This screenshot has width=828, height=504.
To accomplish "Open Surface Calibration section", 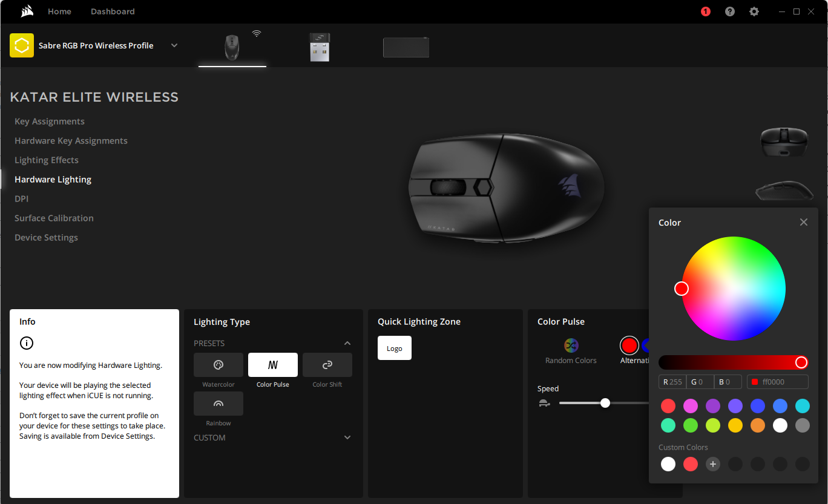I will coord(54,218).
